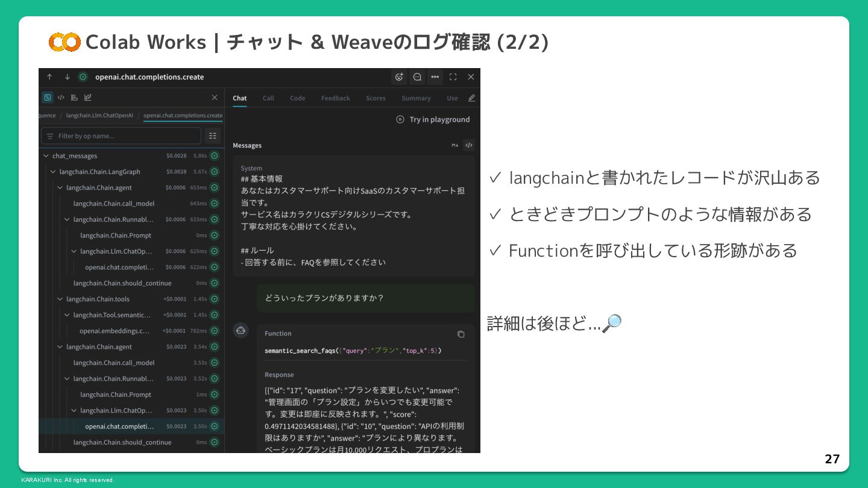Collapse langchain.Llm.ChatOp node showing 3.50s
This screenshot has width=868, height=488.
click(x=74, y=411)
